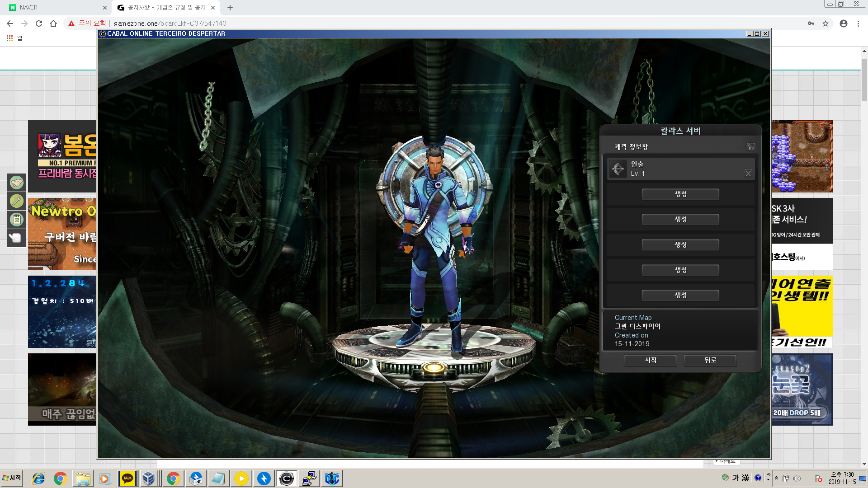Open a new browser tab
Screen dimensions: 868x488
pyautogui.click(x=230, y=8)
